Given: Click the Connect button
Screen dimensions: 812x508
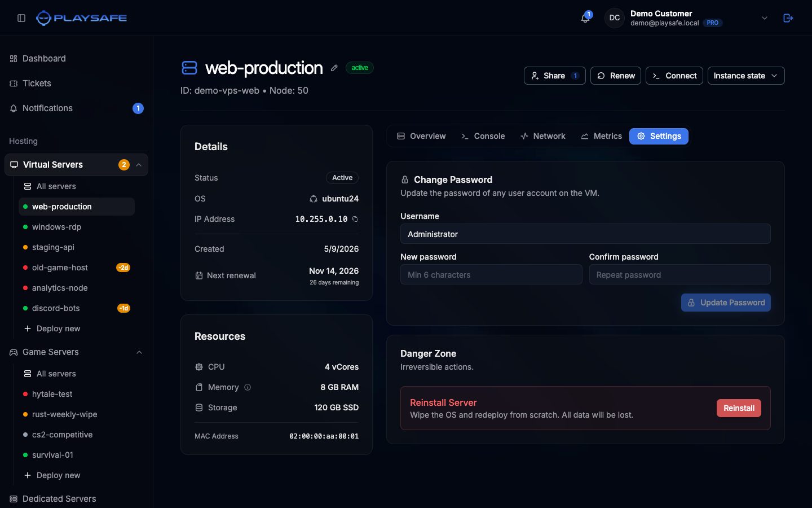Looking at the screenshot, I should (x=674, y=76).
